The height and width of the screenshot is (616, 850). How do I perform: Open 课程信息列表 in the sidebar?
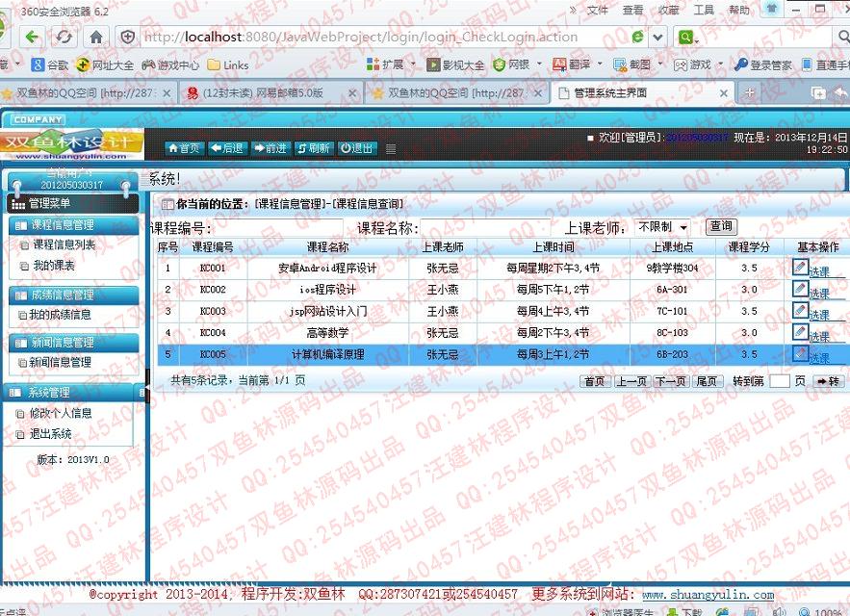coord(64,244)
